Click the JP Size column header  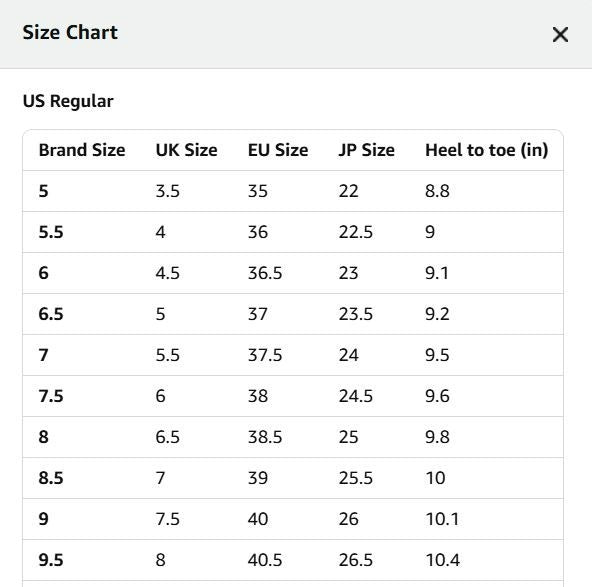[x=367, y=150]
